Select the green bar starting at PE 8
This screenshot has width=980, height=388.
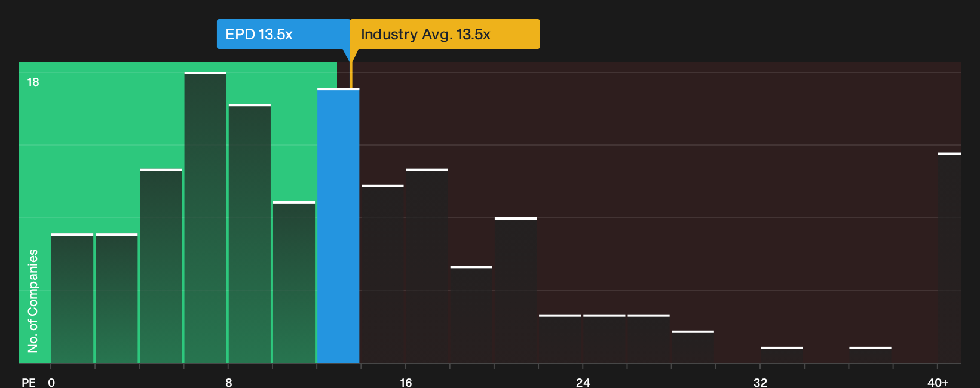250,233
